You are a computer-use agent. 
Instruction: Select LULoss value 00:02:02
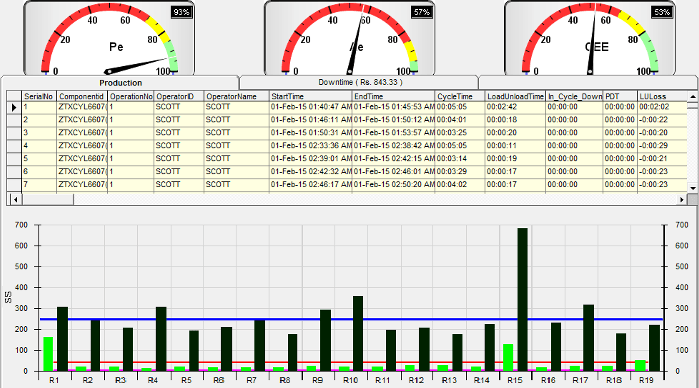662,107
